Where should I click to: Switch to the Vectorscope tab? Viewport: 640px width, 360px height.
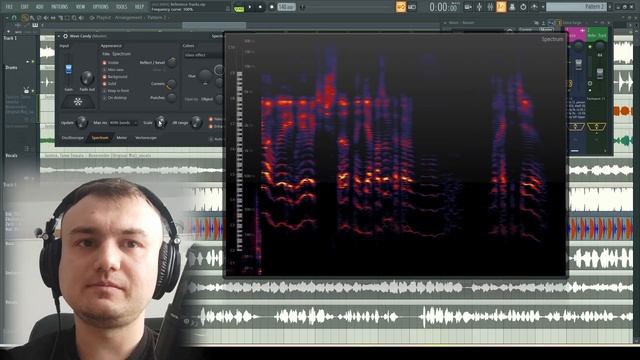(x=146, y=138)
